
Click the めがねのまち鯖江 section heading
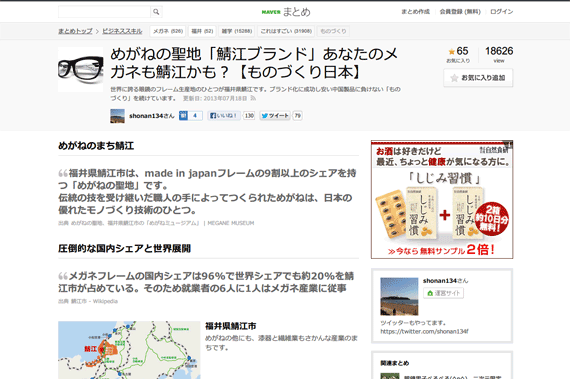96,146
